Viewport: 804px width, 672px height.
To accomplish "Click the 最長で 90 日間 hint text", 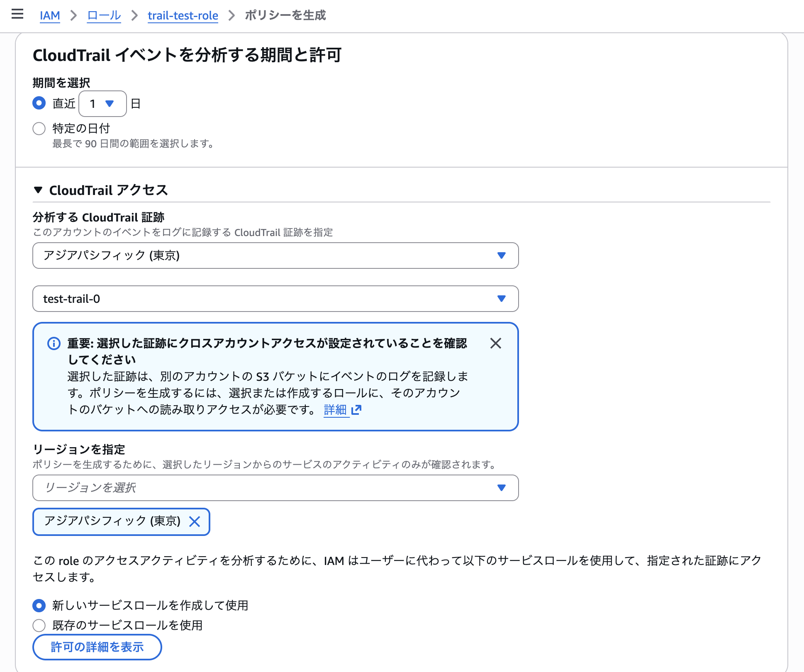I will pos(134,144).
